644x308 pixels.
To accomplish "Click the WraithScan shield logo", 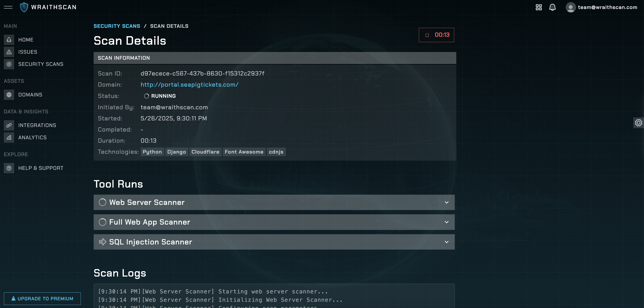I will coord(24,7).
